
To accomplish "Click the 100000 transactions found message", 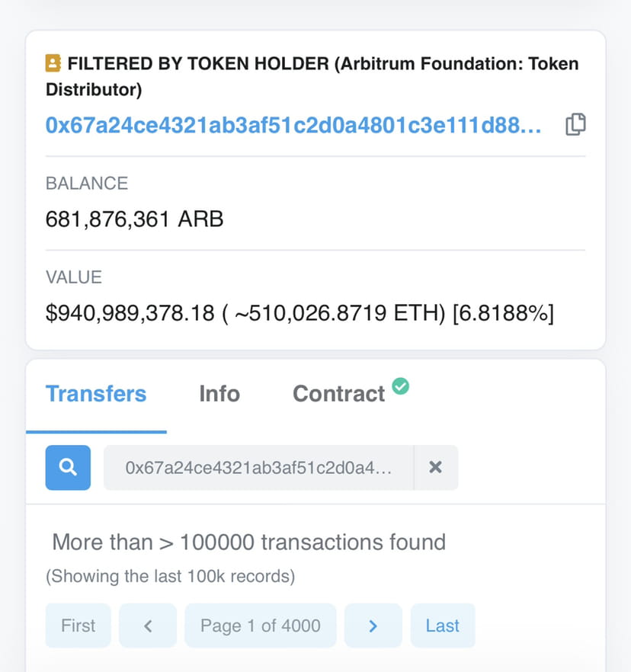I will tap(248, 542).
